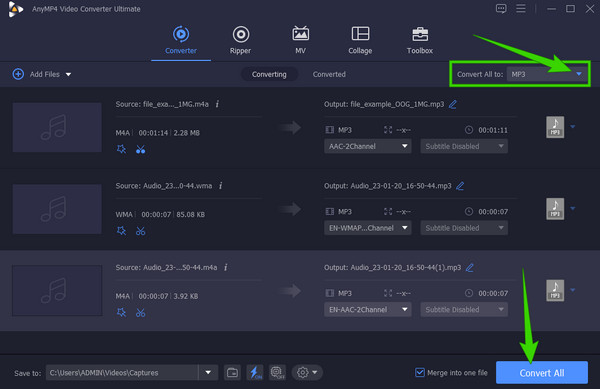Rename output Audio_23-01-20_16-50-44(1).mp3 with pencil
Image resolution: width=600 pixels, height=389 pixels.
[470, 267]
